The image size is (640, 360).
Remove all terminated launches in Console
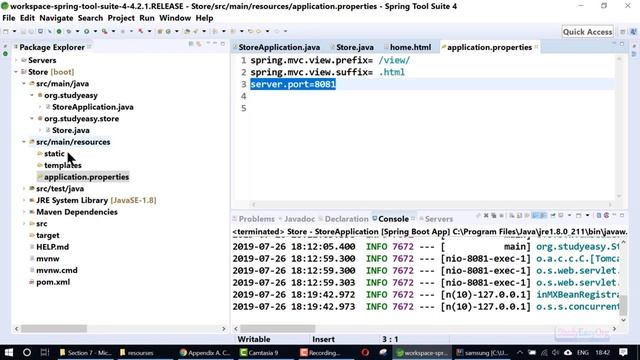click(x=494, y=216)
